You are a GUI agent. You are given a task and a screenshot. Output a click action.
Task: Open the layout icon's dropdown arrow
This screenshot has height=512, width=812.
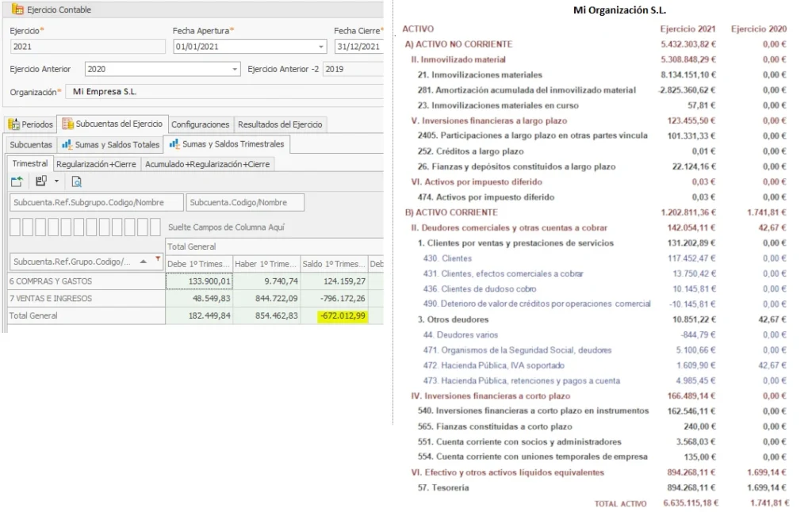(x=56, y=181)
